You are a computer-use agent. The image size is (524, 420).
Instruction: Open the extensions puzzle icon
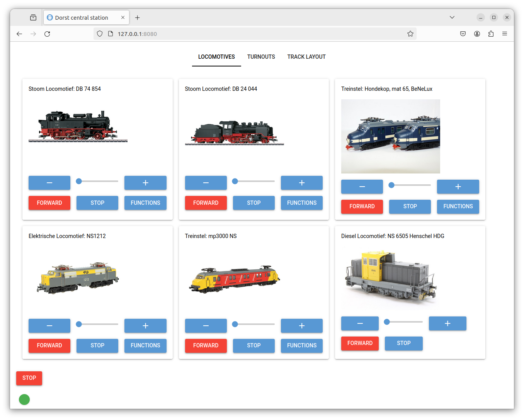(491, 34)
